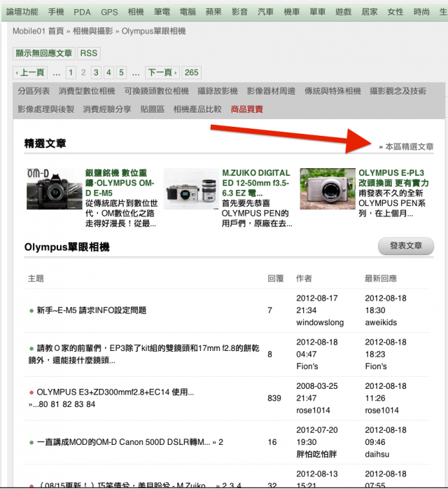Open 貼圖區 sub-forum tab

coord(153,109)
